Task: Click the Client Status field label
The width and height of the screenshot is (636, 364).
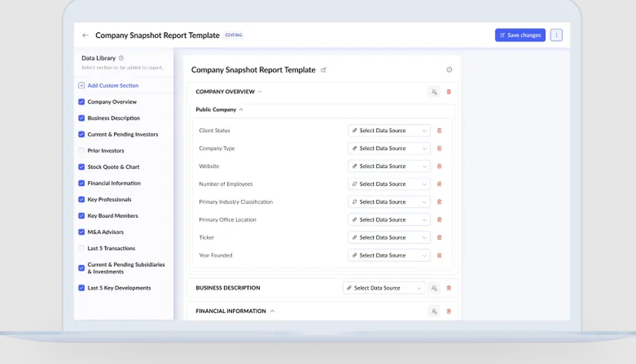Action: point(214,130)
